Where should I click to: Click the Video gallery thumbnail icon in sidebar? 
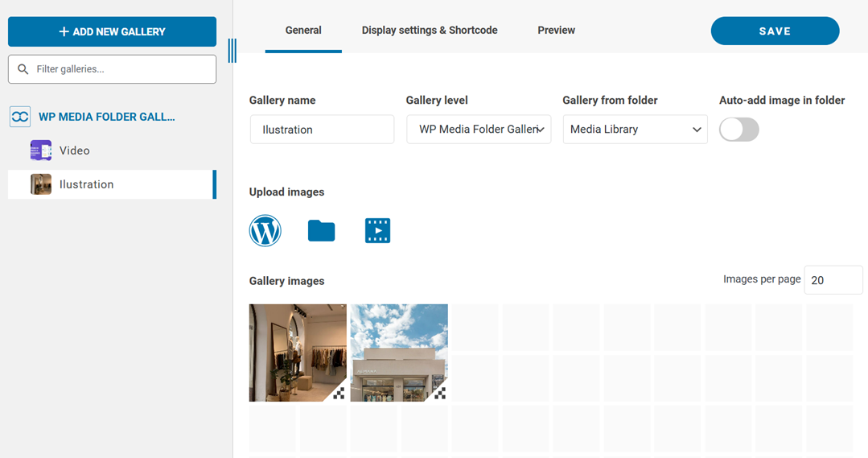click(x=40, y=151)
